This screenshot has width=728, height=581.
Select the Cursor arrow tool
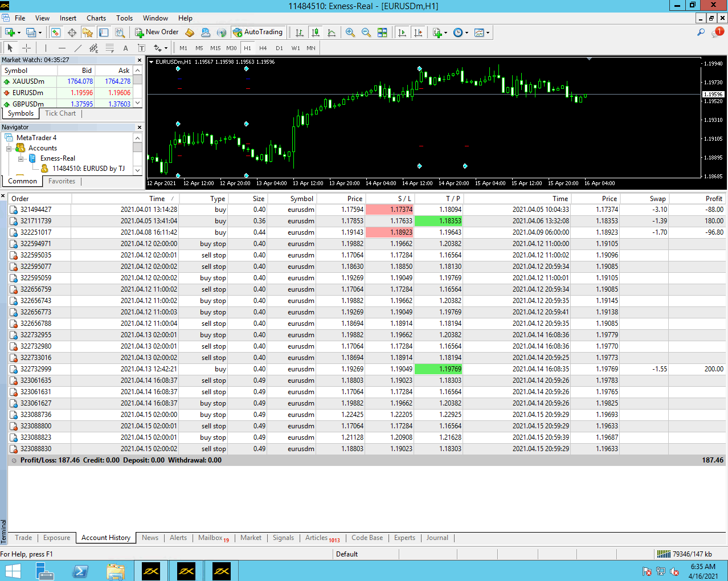pos(10,48)
